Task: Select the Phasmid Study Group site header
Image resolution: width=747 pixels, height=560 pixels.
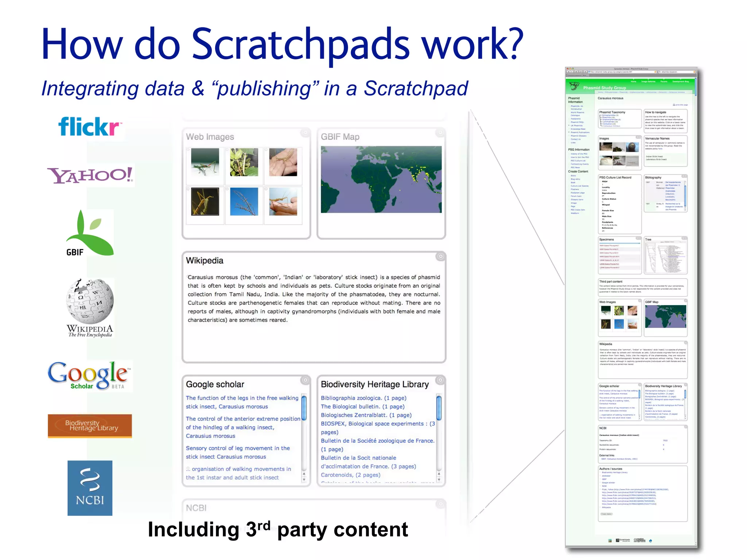Action: click(604, 87)
